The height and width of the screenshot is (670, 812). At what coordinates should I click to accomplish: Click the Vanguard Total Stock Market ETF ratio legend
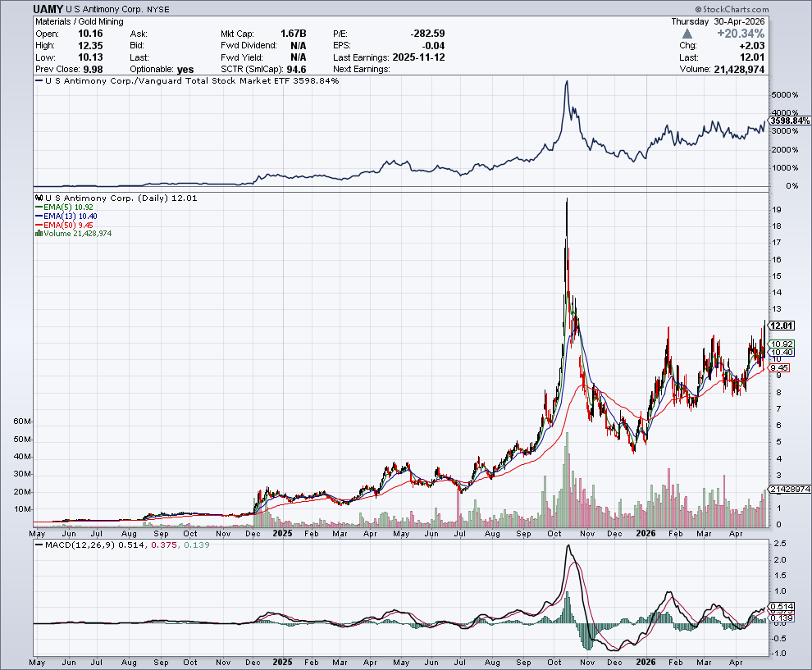[x=192, y=80]
